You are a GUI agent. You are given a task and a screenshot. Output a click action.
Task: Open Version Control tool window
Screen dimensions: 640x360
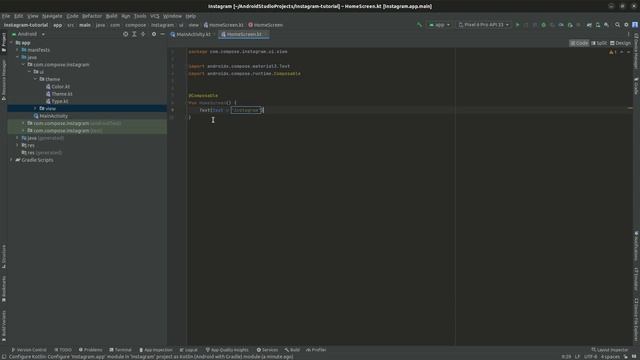click(29, 350)
